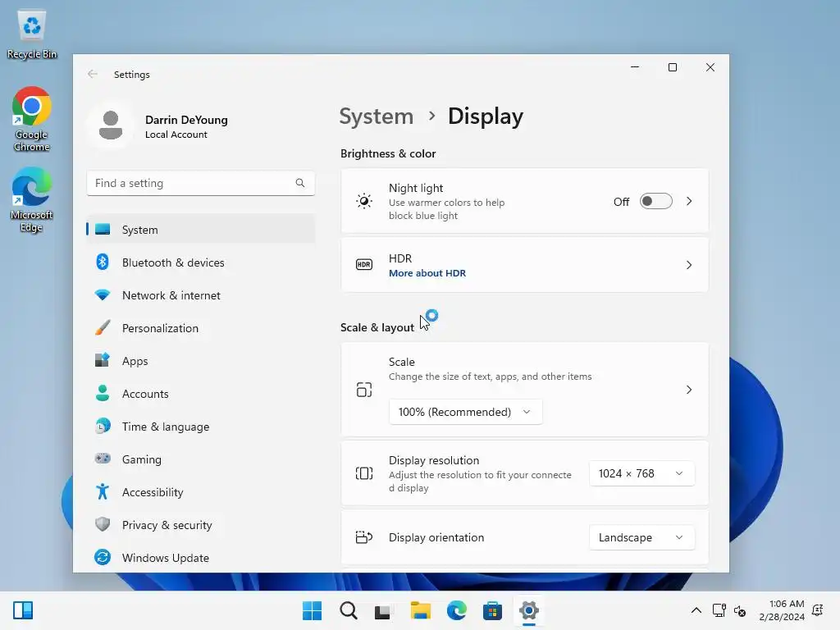Open the Microsoft Edge desktop shortcut
Screen dimensions: 840x630
(x=32, y=199)
